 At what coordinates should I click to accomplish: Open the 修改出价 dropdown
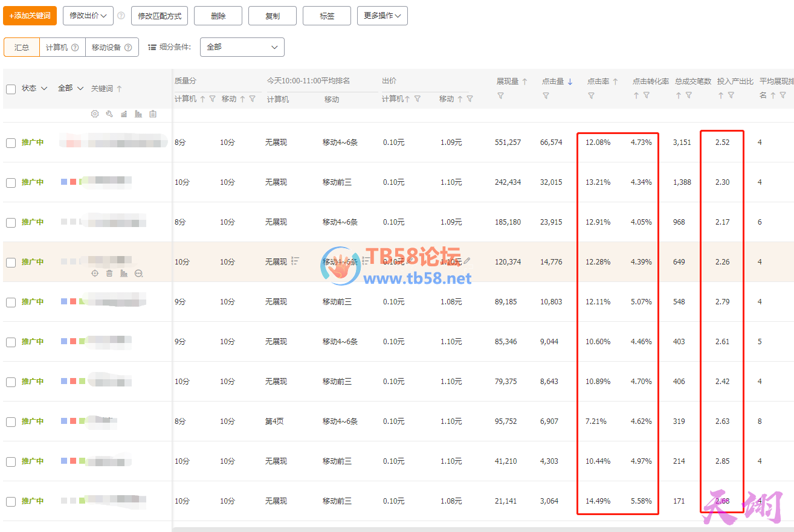[x=88, y=16]
